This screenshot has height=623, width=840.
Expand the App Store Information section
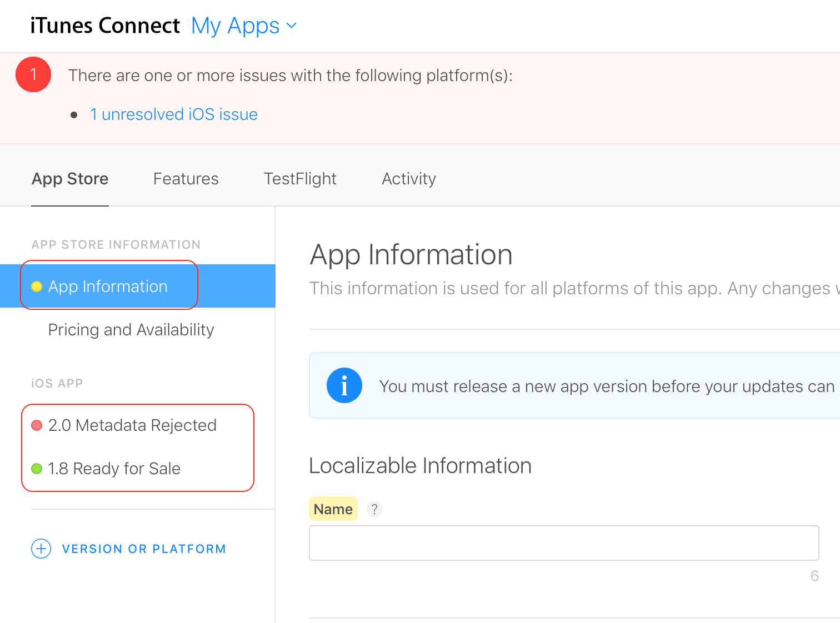[x=116, y=244]
